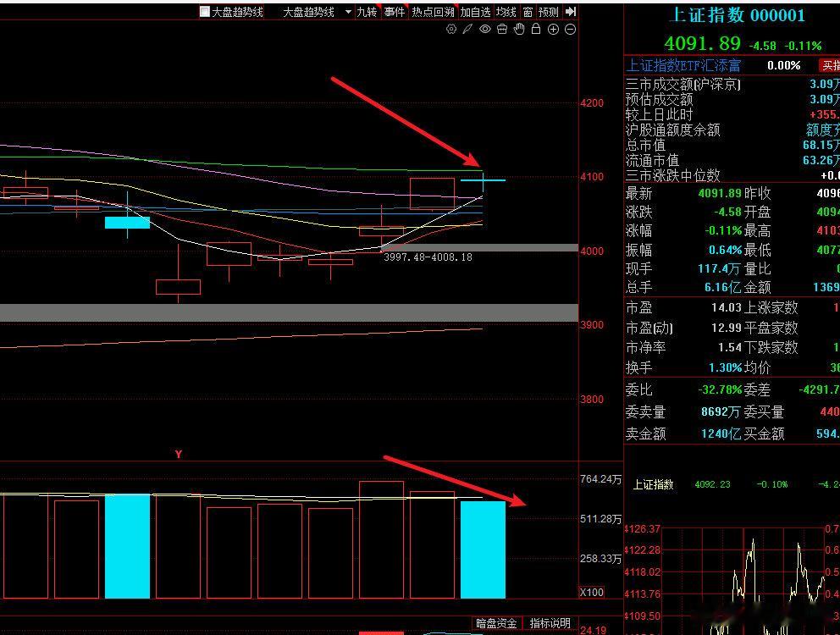Open the 上证指数ETF汇添富 link
The height and width of the screenshot is (635, 840).
(683, 65)
